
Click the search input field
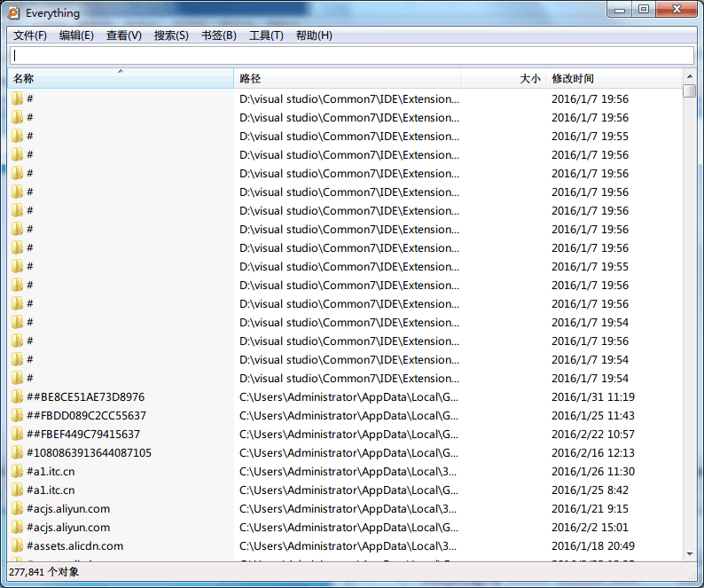point(352,55)
